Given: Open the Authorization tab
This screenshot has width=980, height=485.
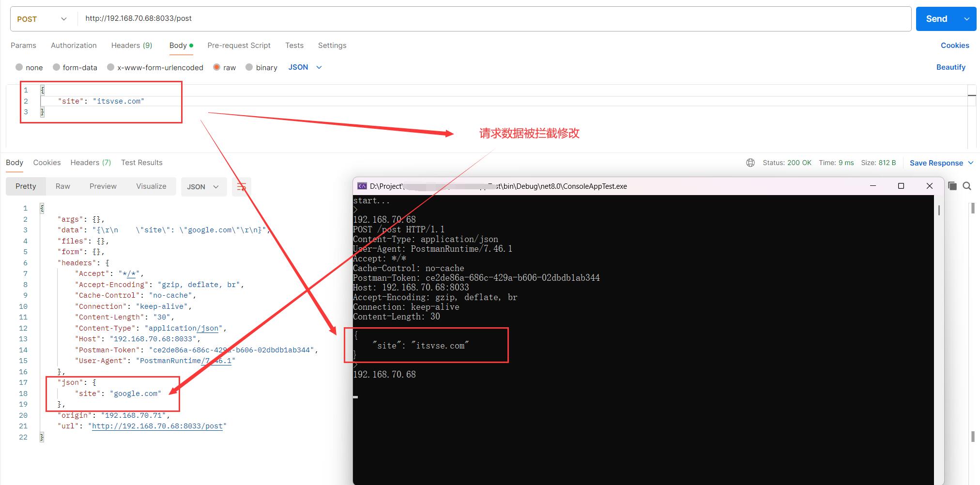Looking at the screenshot, I should click(74, 45).
